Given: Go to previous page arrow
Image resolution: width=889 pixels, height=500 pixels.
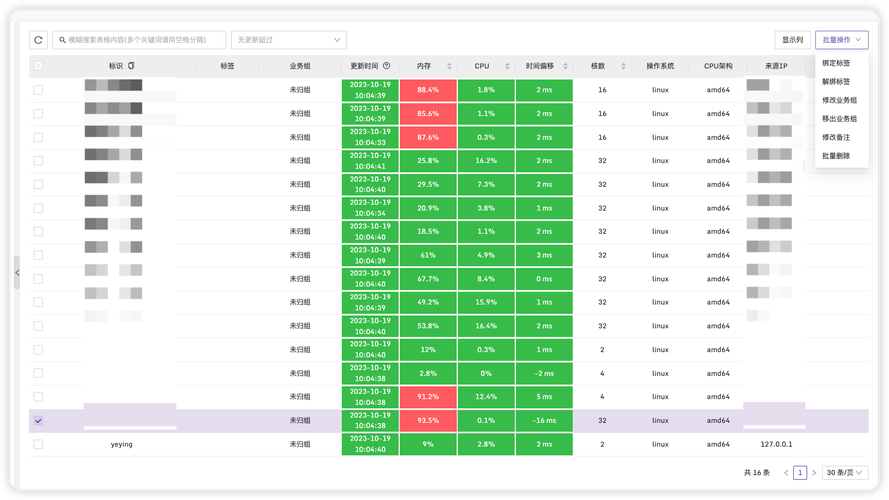Looking at the screenshot, I should point(786,473).
